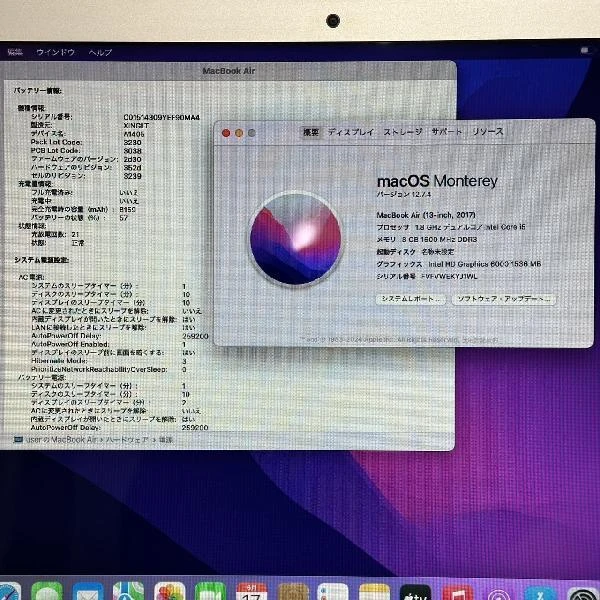
Task: Select the システム電源設定 heading
Action: 41,260
